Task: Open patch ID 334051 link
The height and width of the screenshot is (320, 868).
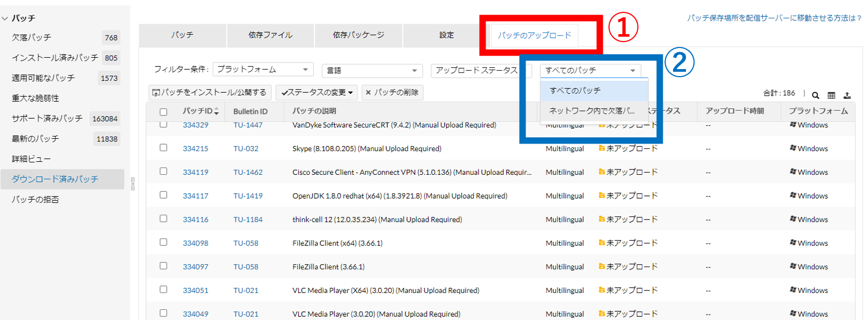Action: pos(196,290)
